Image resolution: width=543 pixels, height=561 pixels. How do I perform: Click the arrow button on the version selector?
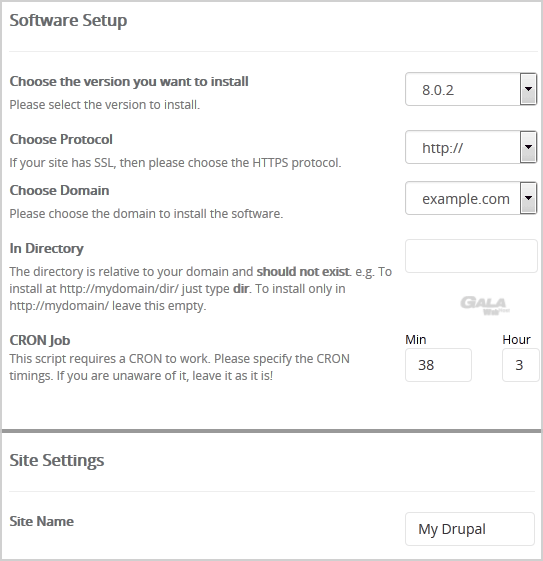(528, 89)
